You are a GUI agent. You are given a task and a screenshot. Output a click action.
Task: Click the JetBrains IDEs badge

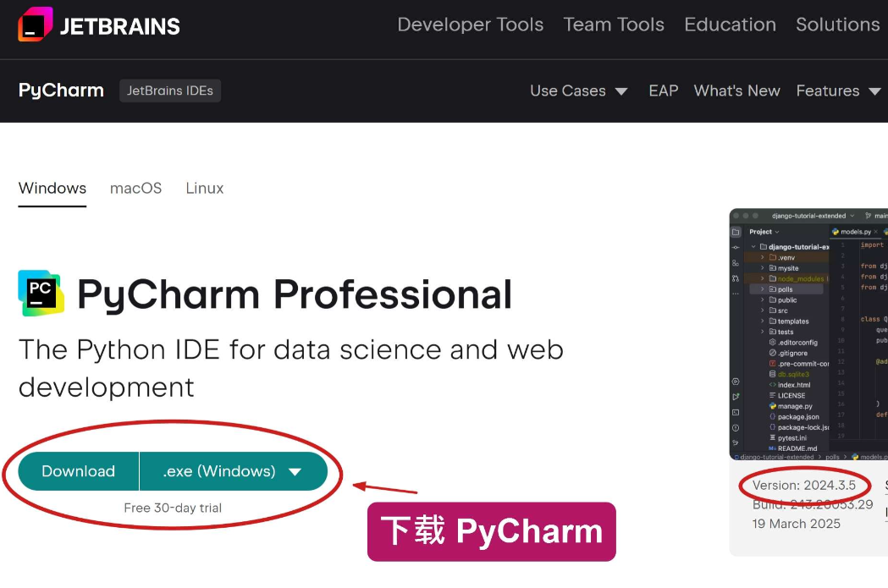[170, 91]
